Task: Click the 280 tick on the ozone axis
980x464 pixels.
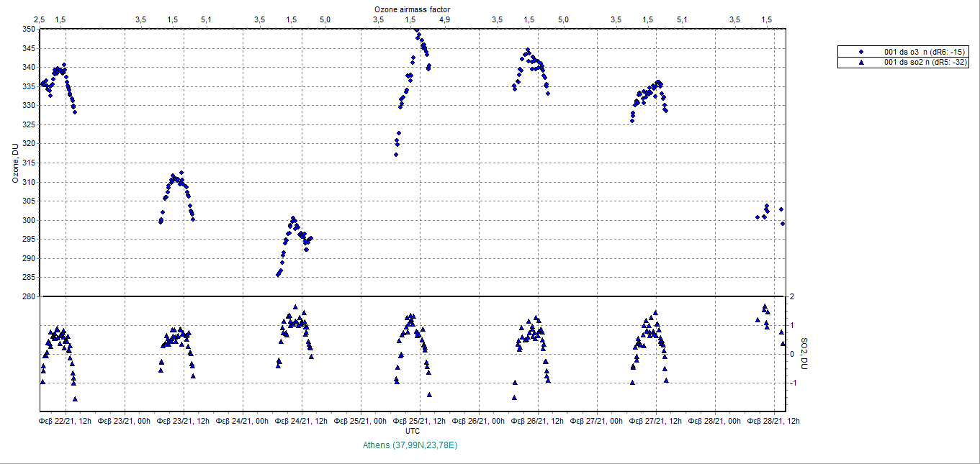Action: click(28, 296)
